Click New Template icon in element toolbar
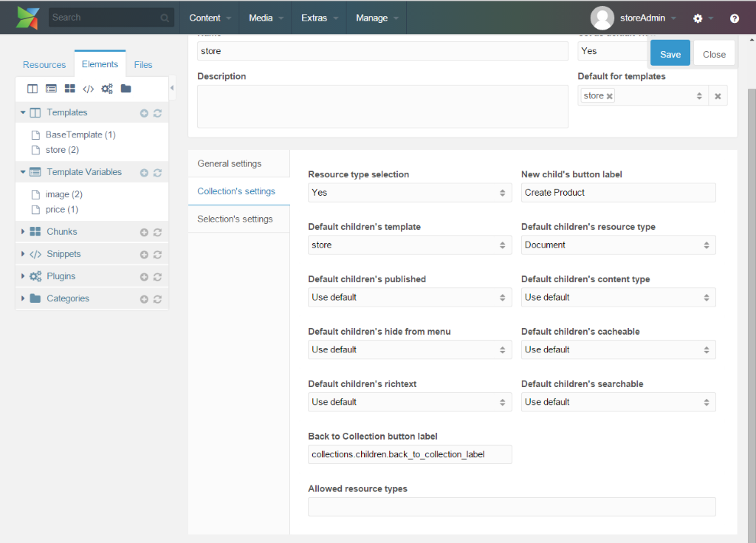 pos(32,89)
